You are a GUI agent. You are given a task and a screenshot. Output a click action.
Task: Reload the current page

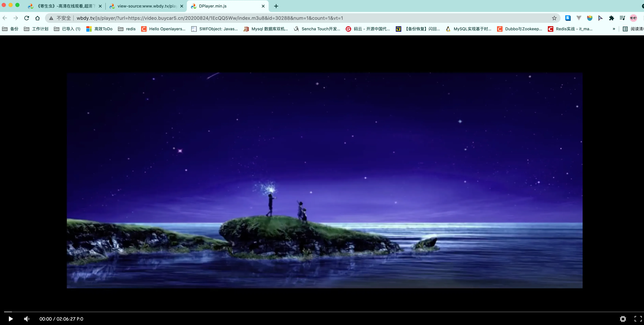tap(27, 18)
